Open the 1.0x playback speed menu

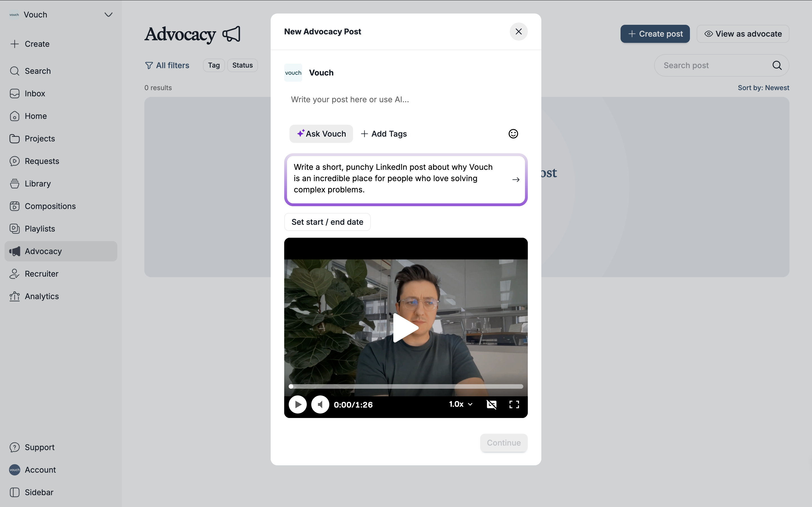pos(461,404)
